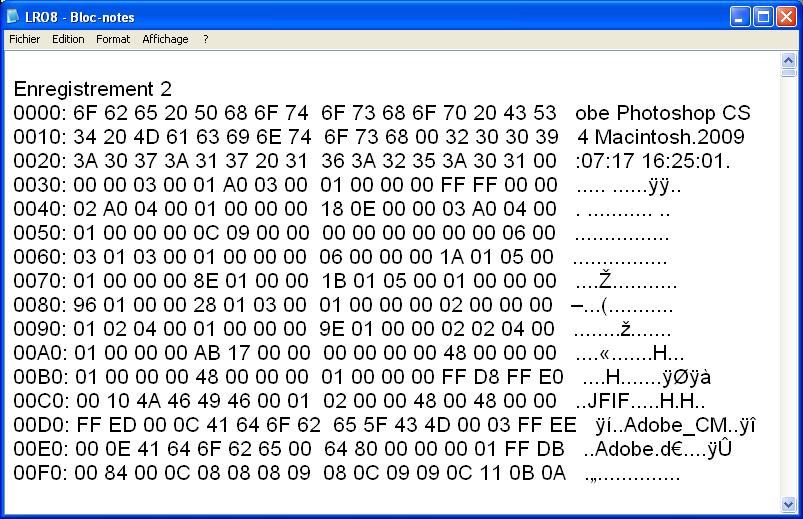The width and height of the screenshot is (803, 519).
Task: Click the decoded text "..JFIF.....H.H.."
Action: [x=640, y=401]
